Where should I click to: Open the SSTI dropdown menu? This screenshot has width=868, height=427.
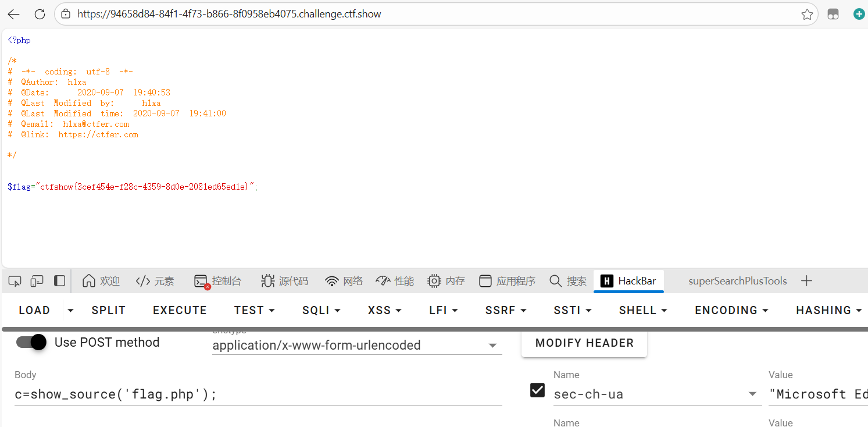[x=573, y=310]
